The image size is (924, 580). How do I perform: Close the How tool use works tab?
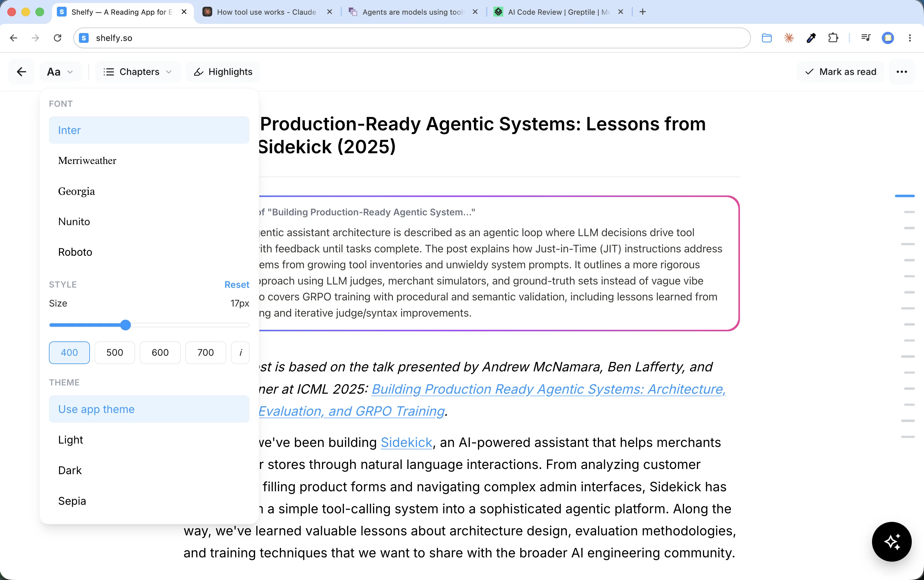[x=329, y=12]
